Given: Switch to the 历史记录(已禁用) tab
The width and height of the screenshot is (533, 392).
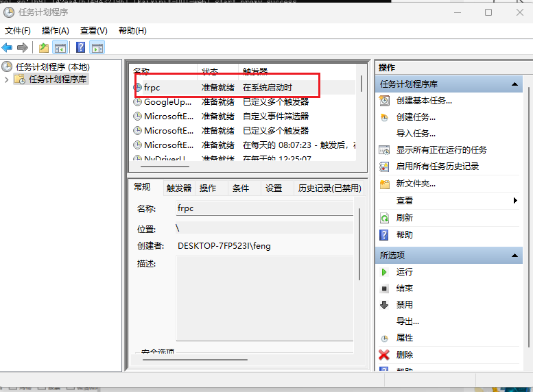Looking at the screenshot, I should tap(329, 188).
